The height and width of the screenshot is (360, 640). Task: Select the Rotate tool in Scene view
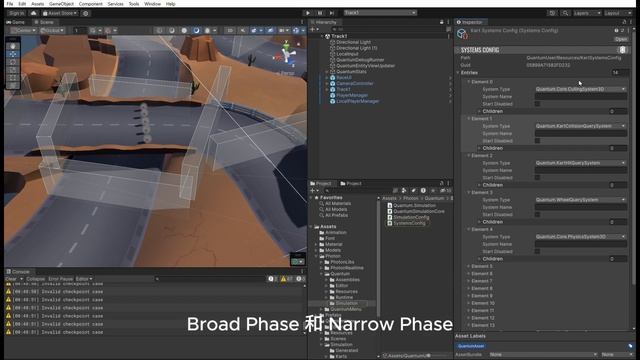pos(13,62)
